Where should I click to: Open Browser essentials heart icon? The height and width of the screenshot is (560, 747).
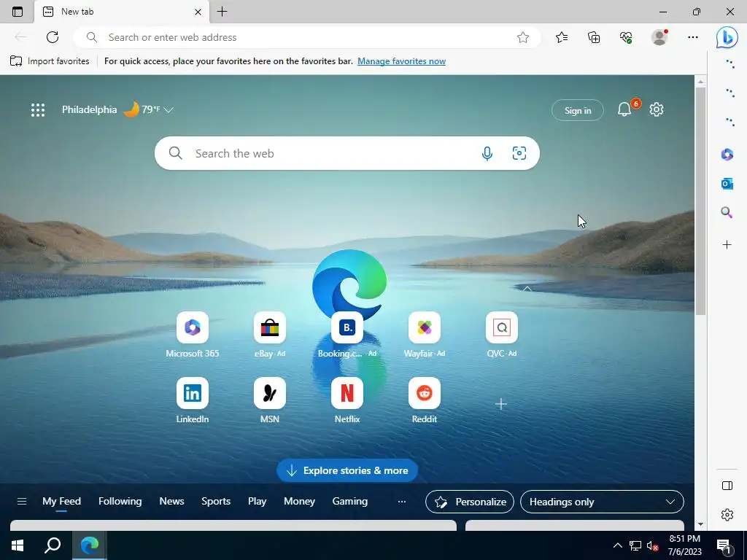pyautogui.click(x=626, y=37)
